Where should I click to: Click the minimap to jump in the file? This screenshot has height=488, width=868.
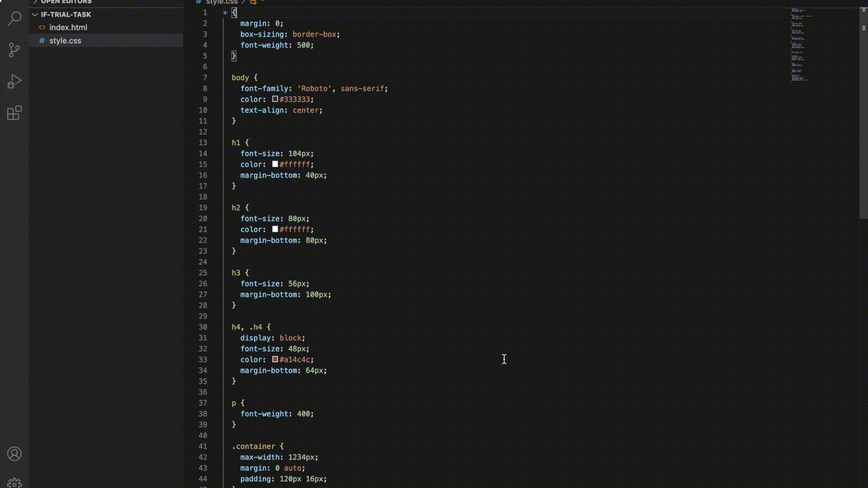pos(800,45)
